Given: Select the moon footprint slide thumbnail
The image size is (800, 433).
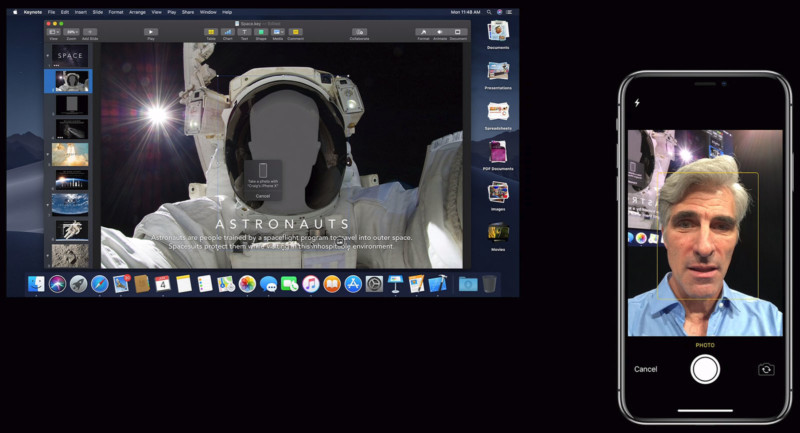Looking at the screenshot, I should [x=70, y=256].
